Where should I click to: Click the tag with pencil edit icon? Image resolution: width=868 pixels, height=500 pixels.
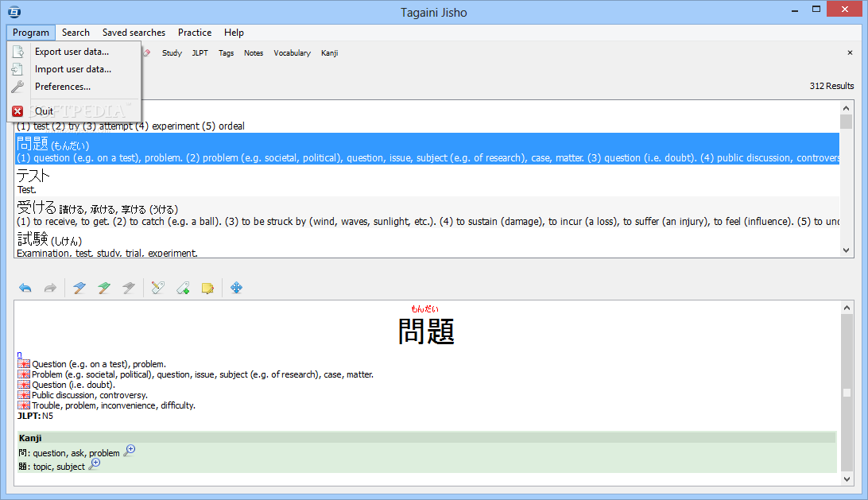pyautogui.click(x=157, y=288)
